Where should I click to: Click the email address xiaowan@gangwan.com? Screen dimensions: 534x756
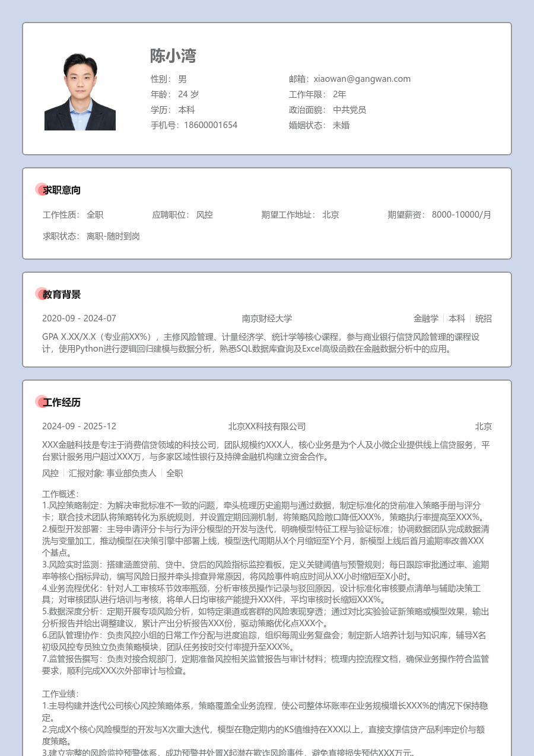click(x=362, y=79)
